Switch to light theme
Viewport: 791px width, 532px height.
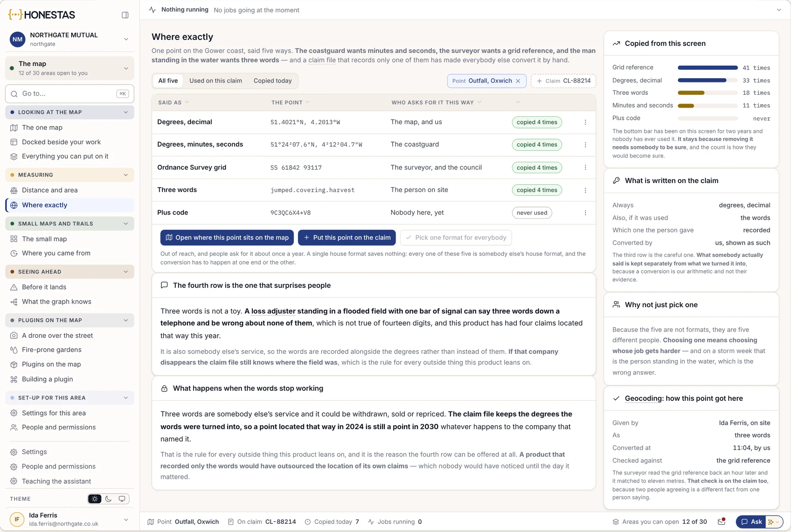tap(95, 499)
